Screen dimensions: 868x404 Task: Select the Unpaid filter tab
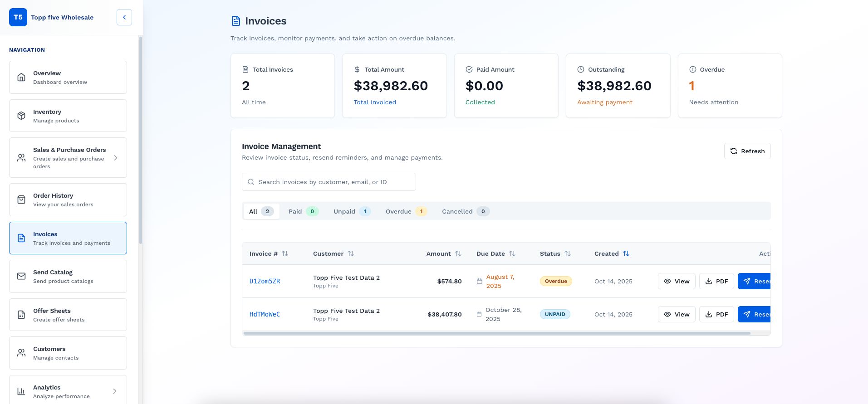pyautogui.click(x=352, y=211)
